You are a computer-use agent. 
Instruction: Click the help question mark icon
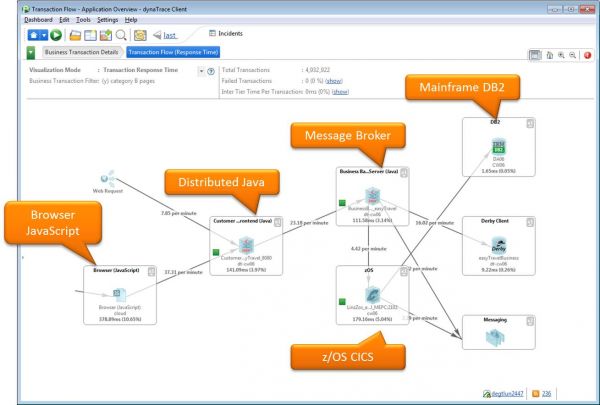point(210,71)
